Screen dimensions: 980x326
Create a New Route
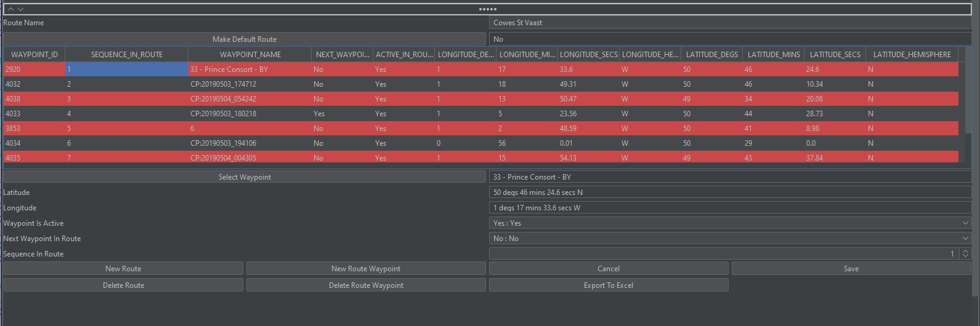point(123,269)
